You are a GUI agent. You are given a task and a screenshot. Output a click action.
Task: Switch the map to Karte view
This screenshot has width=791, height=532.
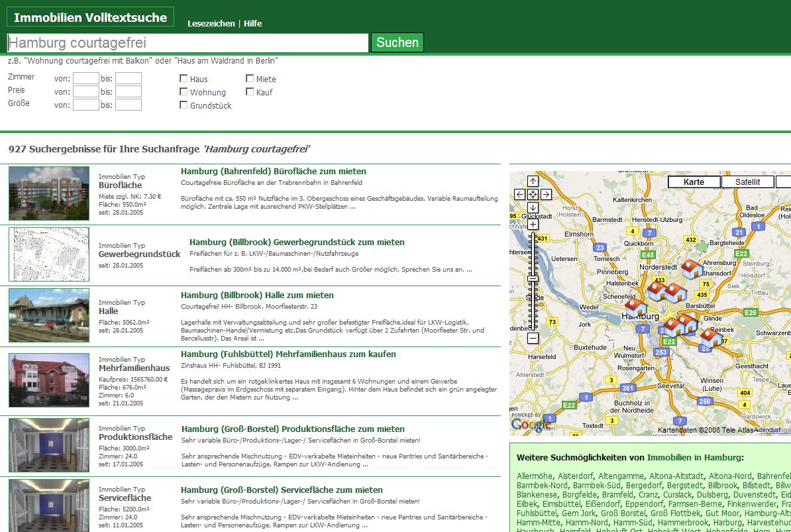click(x=694, y=182)
